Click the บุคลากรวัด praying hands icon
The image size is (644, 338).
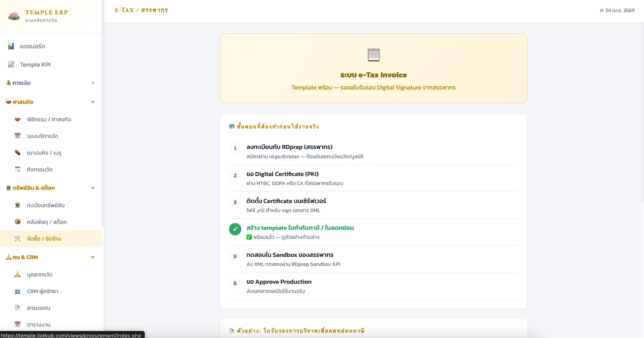18,274
